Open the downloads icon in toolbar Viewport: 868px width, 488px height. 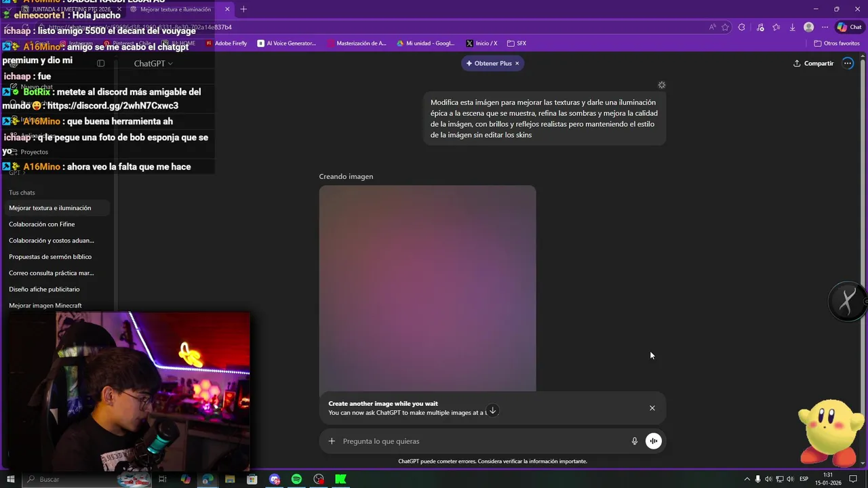point(792,27)
